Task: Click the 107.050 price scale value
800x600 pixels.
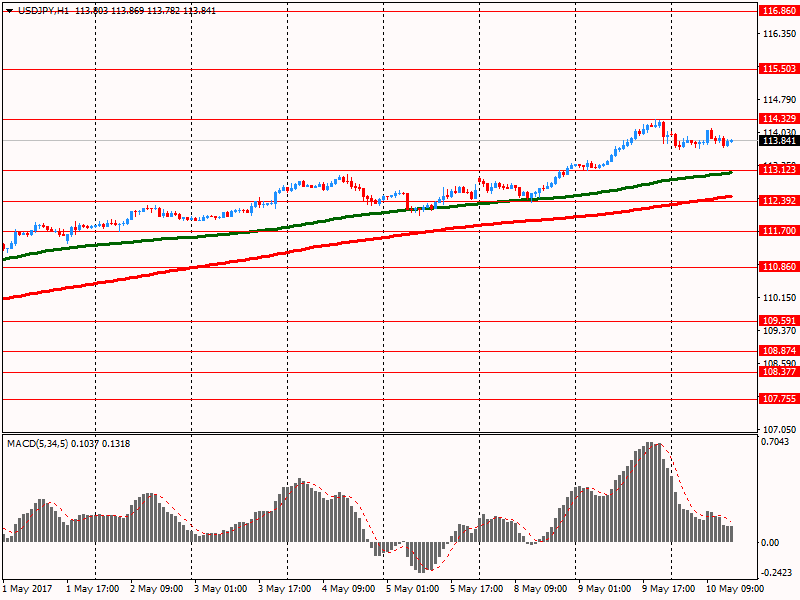Action: [x=779, y=430]
